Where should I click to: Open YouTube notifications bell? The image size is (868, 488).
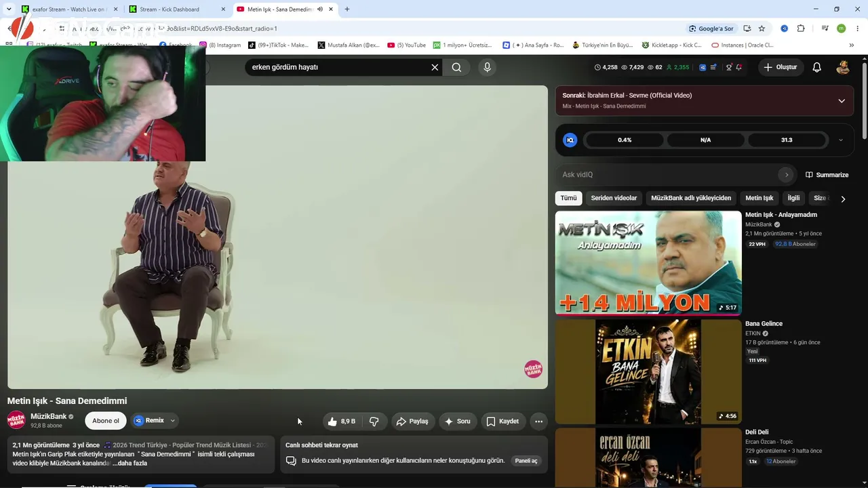click(817, 67)
